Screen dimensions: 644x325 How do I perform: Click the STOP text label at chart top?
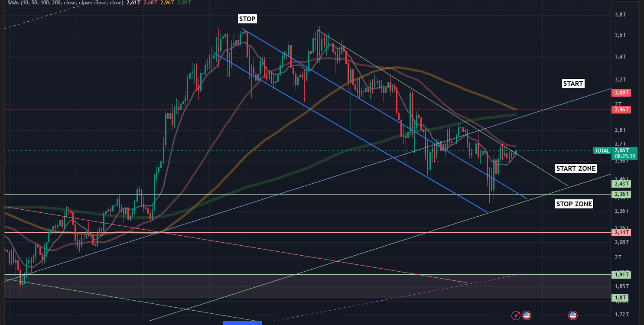(x=247, y=19)
